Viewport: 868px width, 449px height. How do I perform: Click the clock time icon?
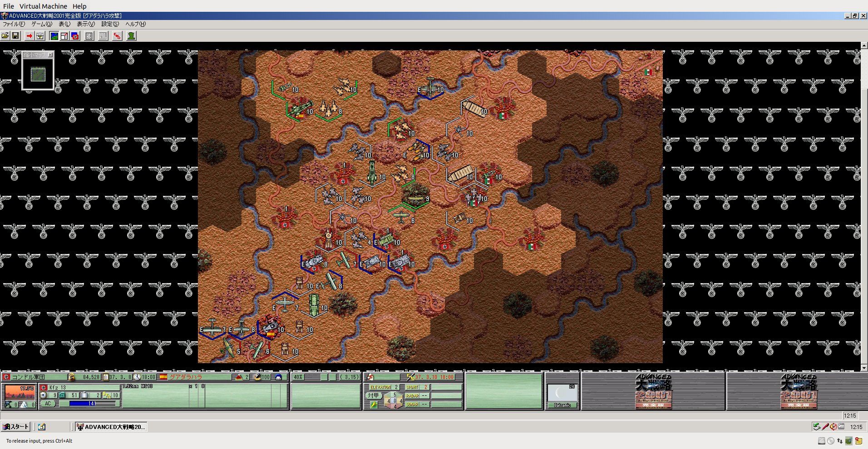[x=137, y=377]
